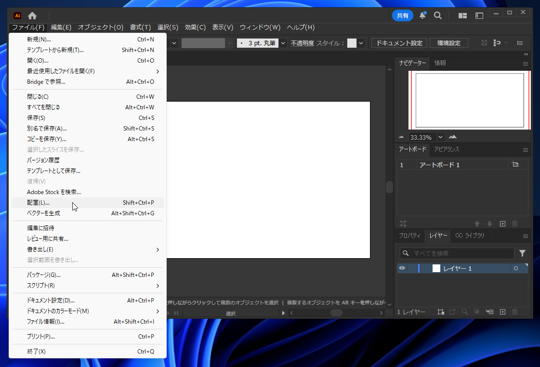Open the graphic style dropdown arrow
540x367 pixels.
(x=361, y=43)
